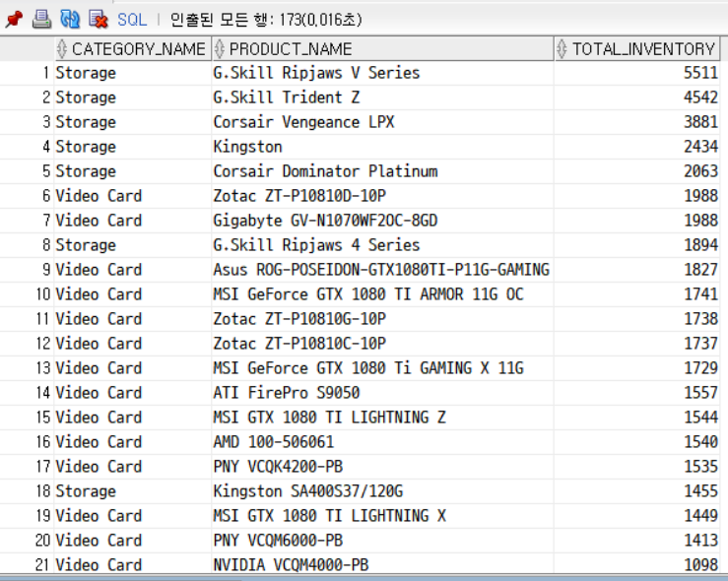Viewport: 728px width, 581px height.
Task: Click inventory value 1741
Action: point(700,294)
